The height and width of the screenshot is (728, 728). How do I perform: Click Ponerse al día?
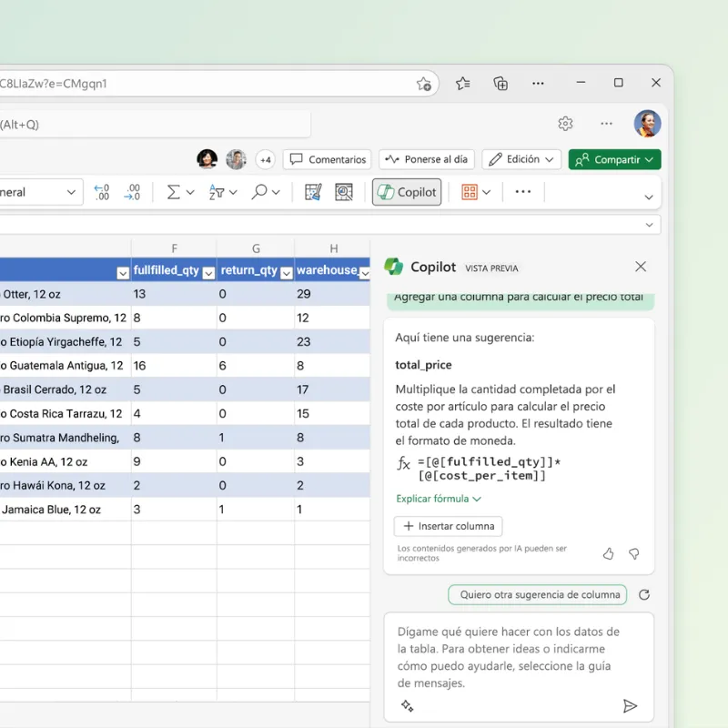(426, 159)
